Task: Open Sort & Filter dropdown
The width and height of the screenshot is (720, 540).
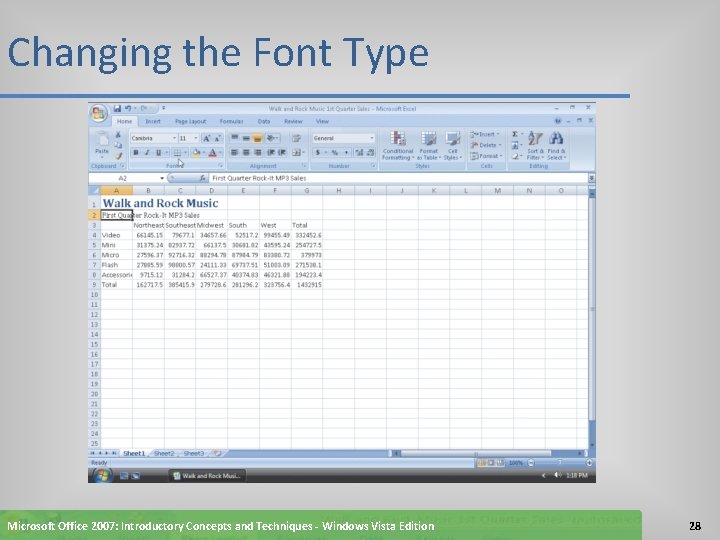Action: [535, 145]
